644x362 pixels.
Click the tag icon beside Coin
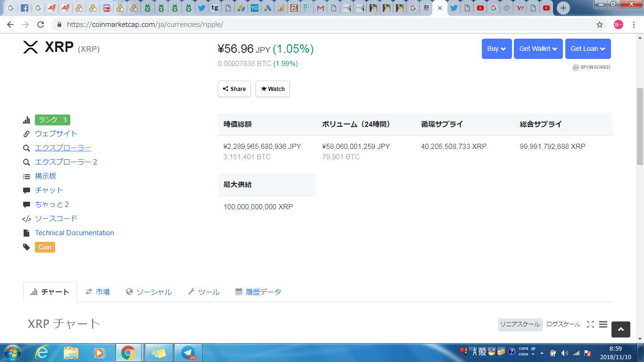26,247
